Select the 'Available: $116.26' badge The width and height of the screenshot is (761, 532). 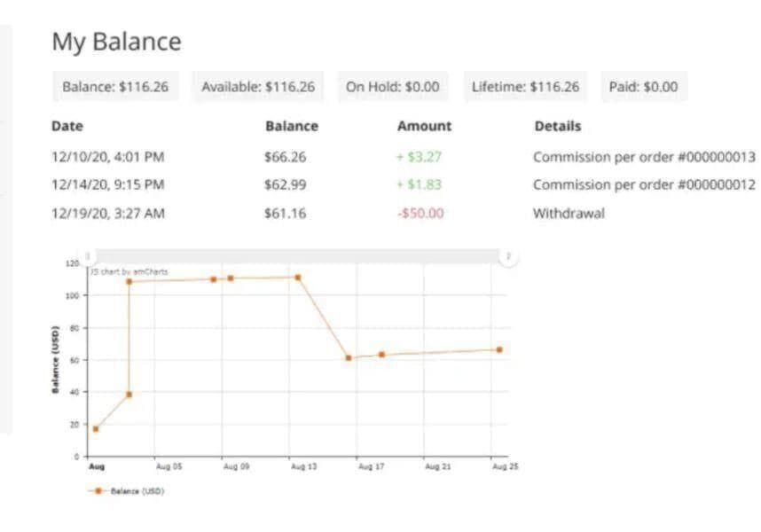click(x=257, y=87)
